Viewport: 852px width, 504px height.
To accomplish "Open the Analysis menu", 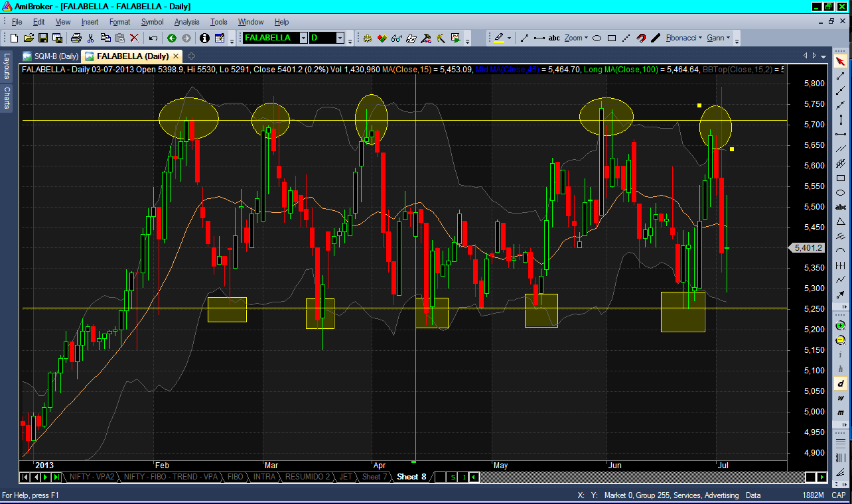I will coord(187,22).
